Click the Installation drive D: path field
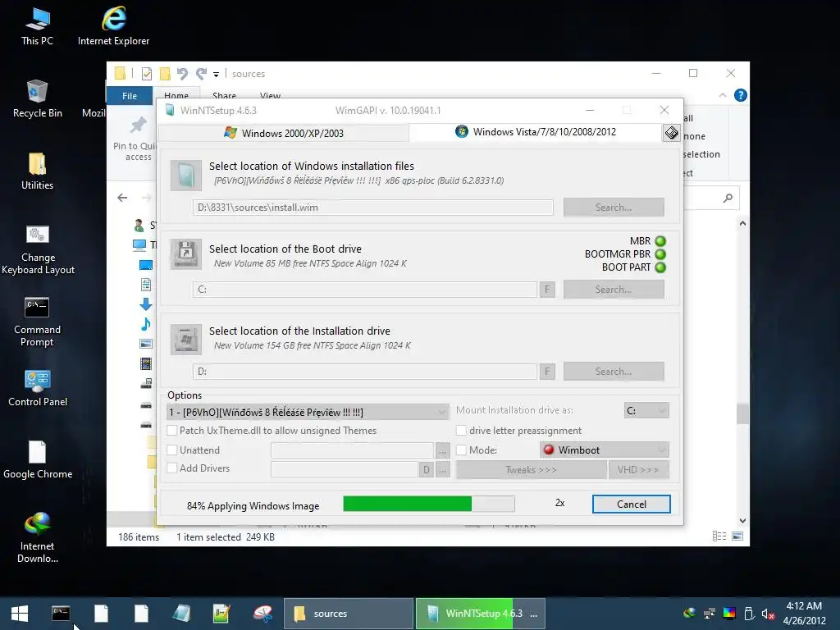The width and height of the screenshot is (840, 630). coord(365,372)
